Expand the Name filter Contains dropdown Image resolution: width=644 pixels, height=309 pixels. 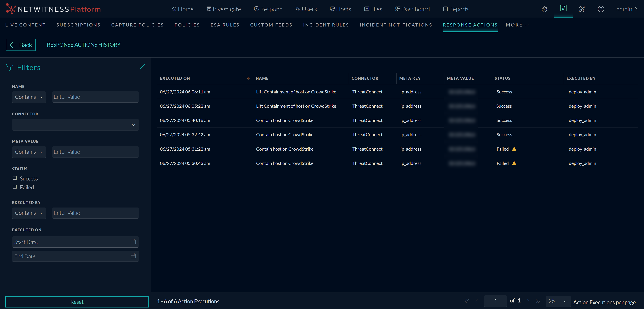tap(29, 97)
